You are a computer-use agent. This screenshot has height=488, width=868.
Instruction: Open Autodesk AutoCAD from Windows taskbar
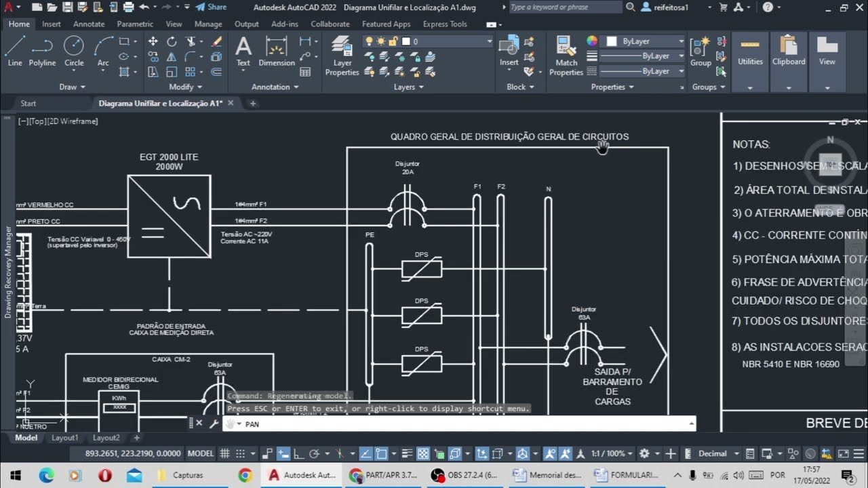pos(302,475)
